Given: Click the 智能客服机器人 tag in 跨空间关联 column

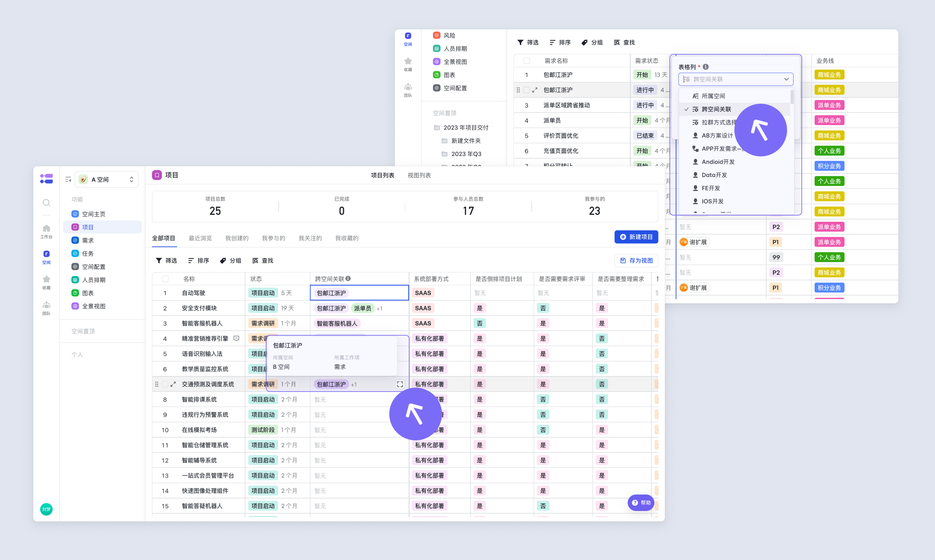Looking at the screenshot, I should coord(337,323).
